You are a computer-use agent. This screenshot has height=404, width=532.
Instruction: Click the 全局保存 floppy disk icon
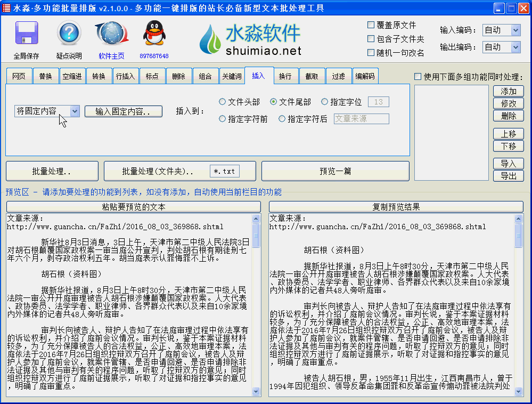(26, 35)
